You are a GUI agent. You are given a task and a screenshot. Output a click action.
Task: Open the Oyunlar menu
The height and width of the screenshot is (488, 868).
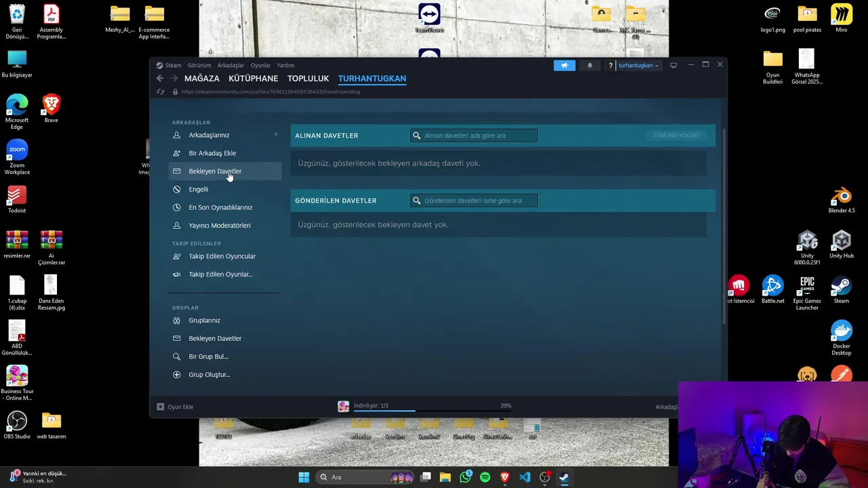pos(260,65)
